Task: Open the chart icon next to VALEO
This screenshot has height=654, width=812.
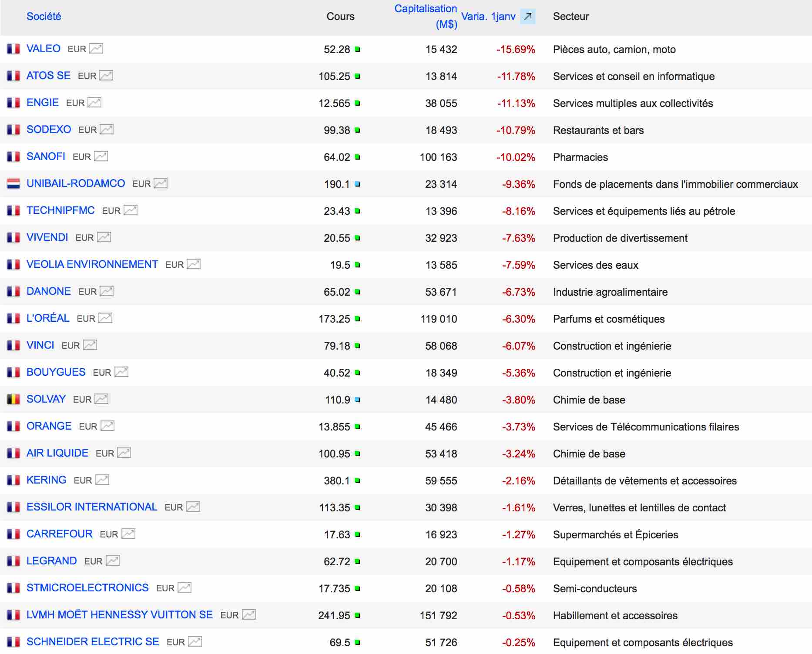Action: pyautogui.click(x=96, y=48)
